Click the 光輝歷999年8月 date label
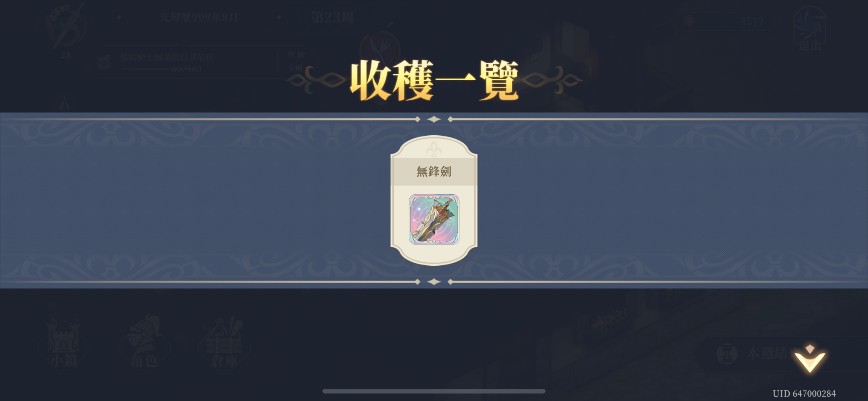The image size is (868, 401). 199,17
